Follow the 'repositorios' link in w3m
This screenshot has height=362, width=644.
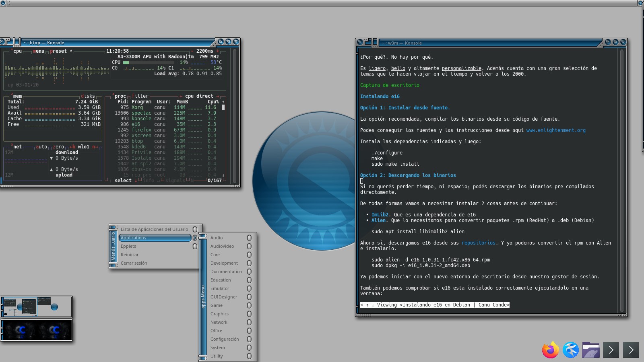(x=479, y=243)
